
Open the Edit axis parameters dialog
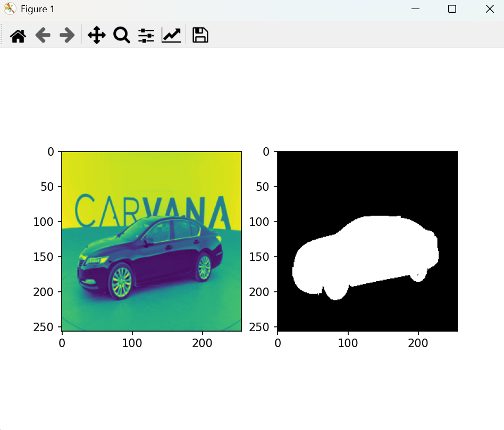click(x=171, y=35)
